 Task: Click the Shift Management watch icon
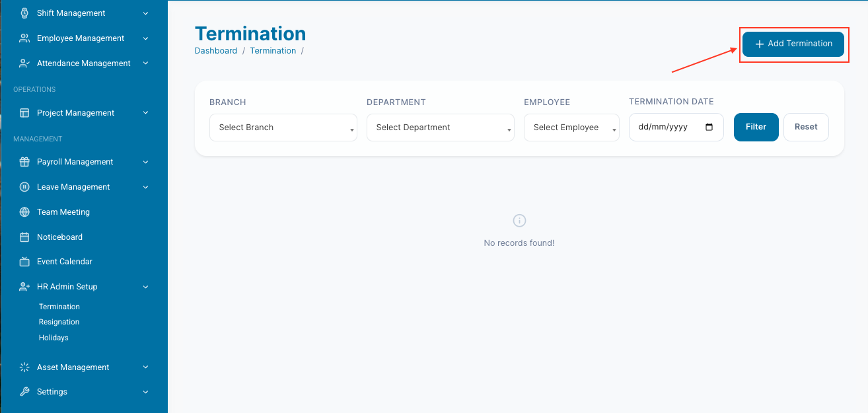[24, 13]
